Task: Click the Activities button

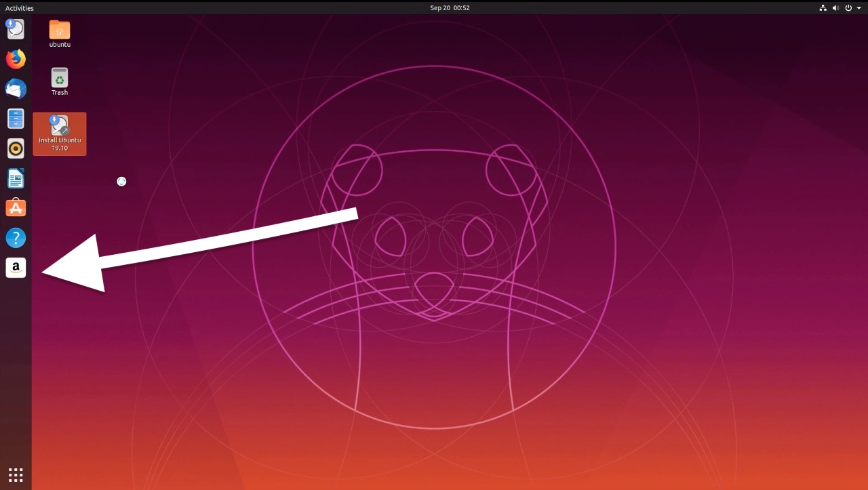Action: pos(20,8)
